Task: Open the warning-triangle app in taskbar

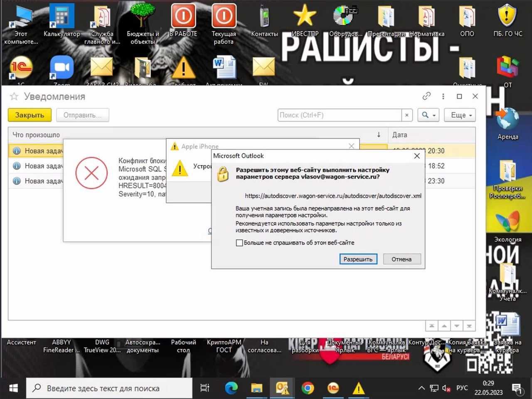Action: [x=358, y=388]
